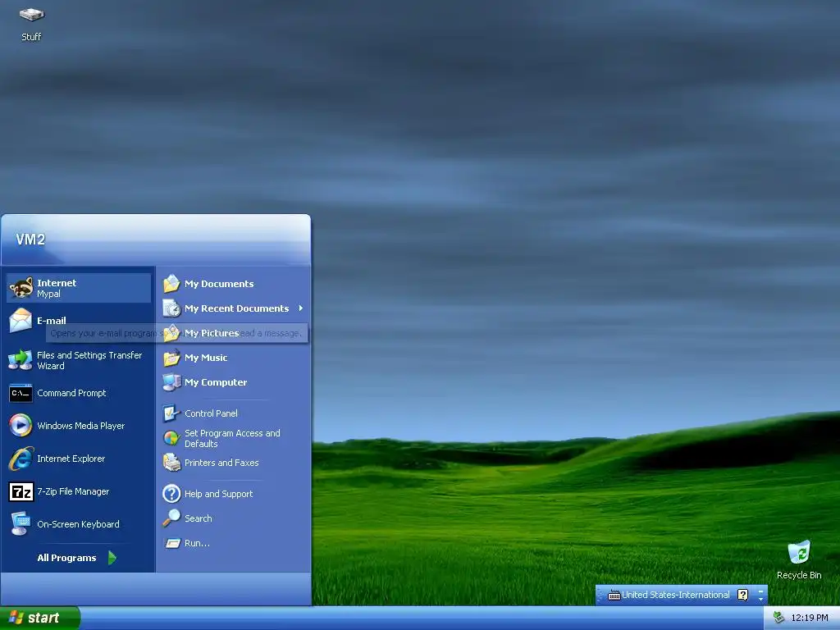This screenshot has width=840, height=630.
Task: Open the Mypal raccoon browser icon
Action: point(21,288)
